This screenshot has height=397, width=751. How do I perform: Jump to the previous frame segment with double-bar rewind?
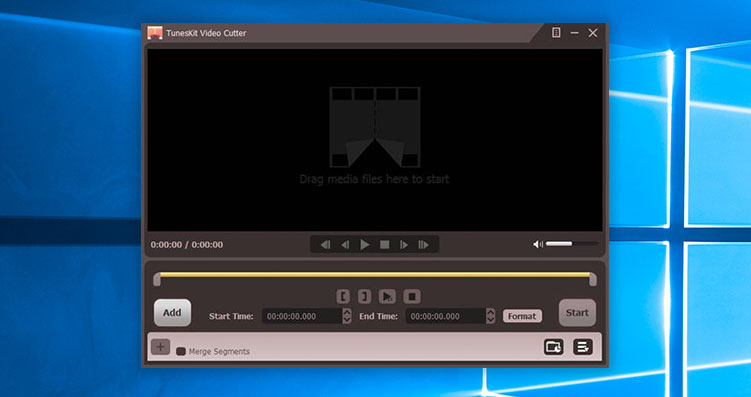click(326, 245)
